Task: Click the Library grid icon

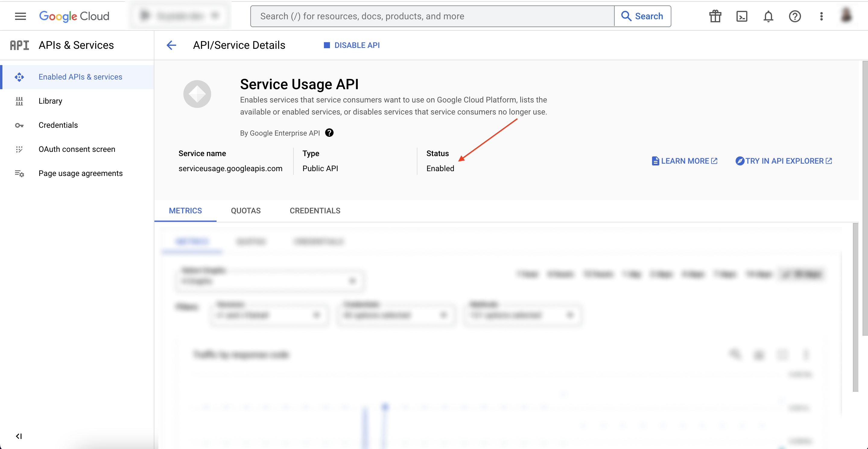Action: pyautogui.click(x=19, y=101)
